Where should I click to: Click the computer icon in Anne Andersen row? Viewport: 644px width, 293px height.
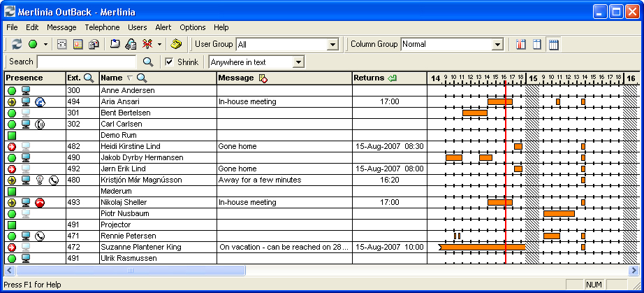point(26,90)
